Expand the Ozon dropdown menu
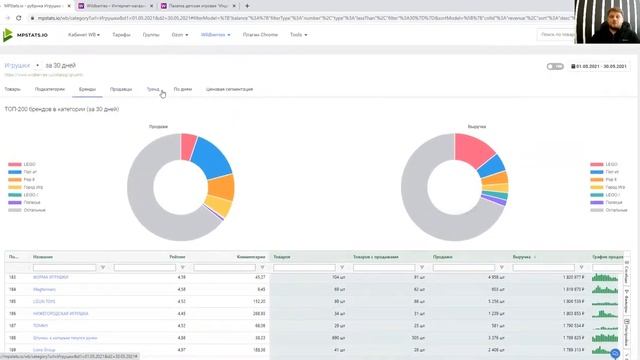The height and width of the screenshot is (360, 640). coord(180,35)
